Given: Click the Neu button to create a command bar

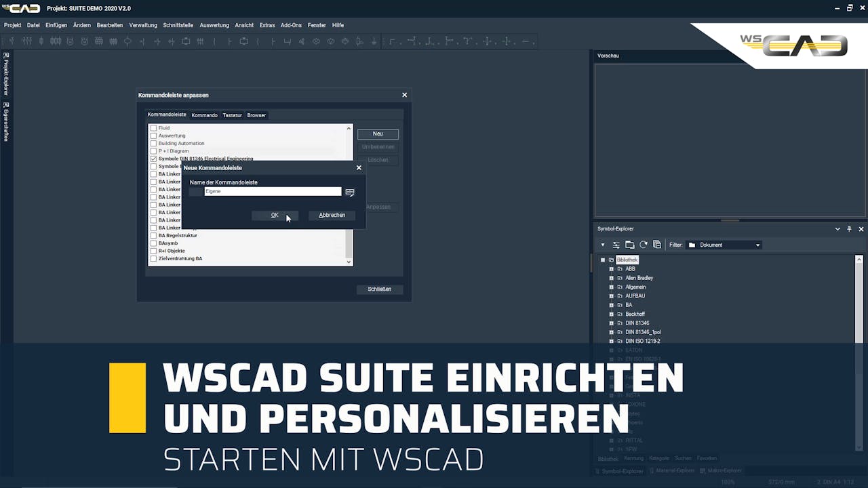Looking at the screenshot, I should click(x=378, y=134).
